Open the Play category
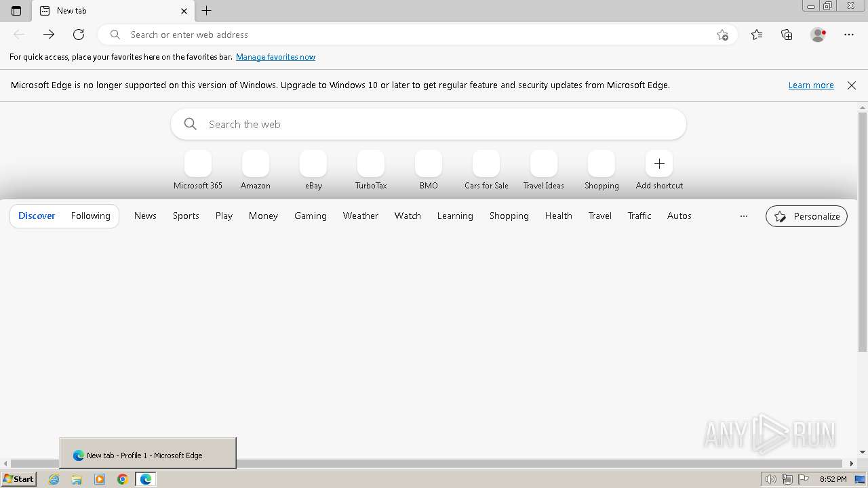868x488 pixels. [224, 216]
